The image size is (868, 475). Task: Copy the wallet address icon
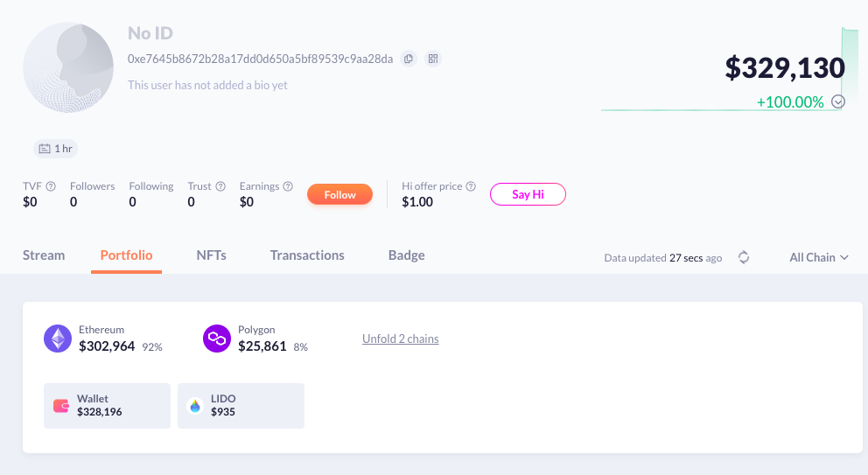pos(408,59)
